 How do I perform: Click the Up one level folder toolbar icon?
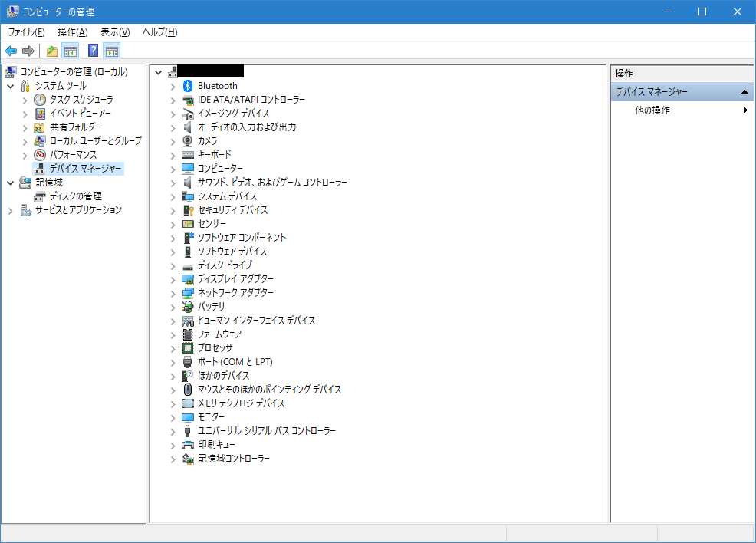tap(51, 51)
